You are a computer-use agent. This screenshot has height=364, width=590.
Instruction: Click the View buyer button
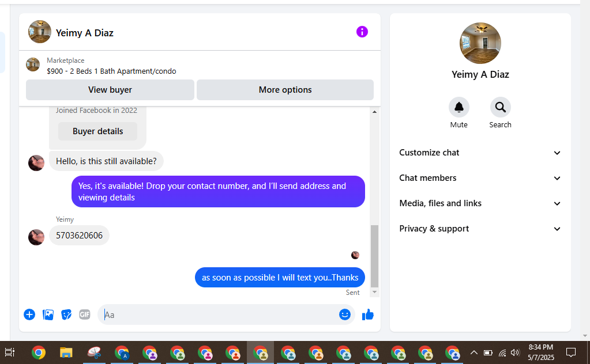click(x=110, y=90)
